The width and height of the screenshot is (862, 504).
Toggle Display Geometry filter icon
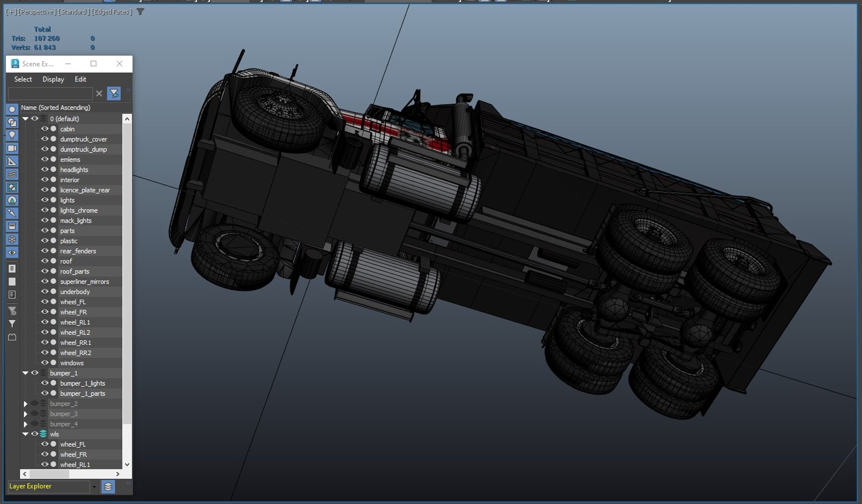tap(12, 109)
